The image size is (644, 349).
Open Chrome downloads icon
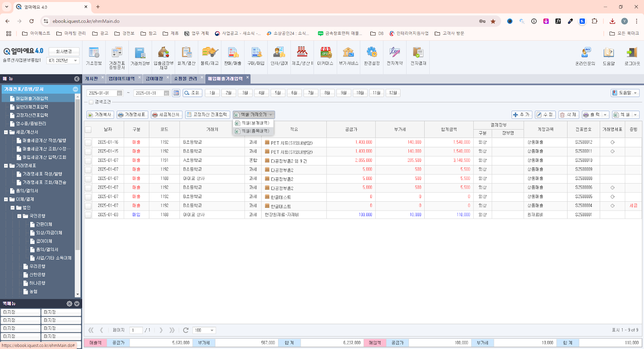pos(612,21)
